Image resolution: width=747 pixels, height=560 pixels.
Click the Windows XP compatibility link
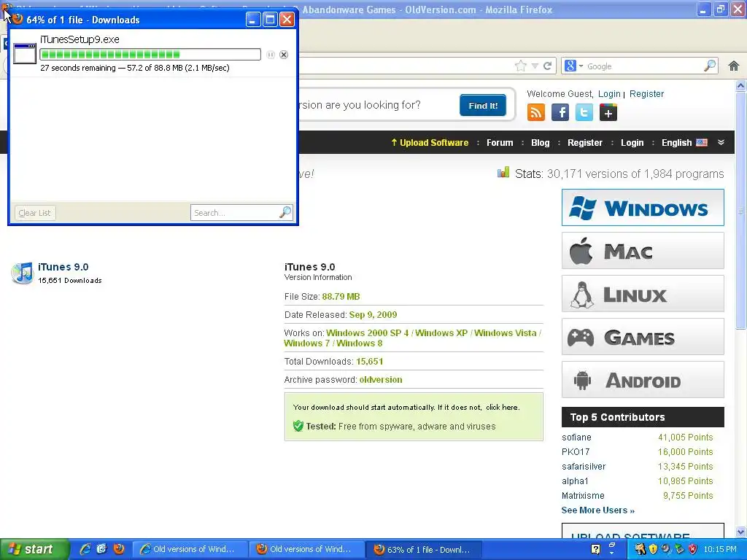441,332
